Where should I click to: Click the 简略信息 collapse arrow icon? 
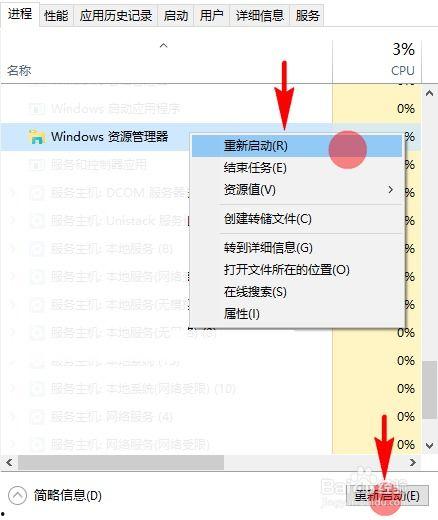coord(17,495)
